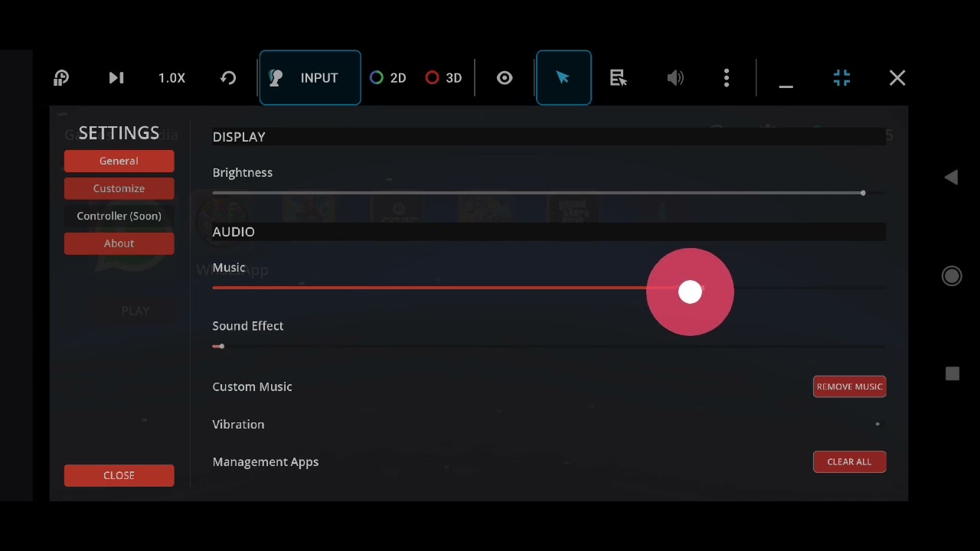Click the Sound Effect slider handle

[221, 346]
